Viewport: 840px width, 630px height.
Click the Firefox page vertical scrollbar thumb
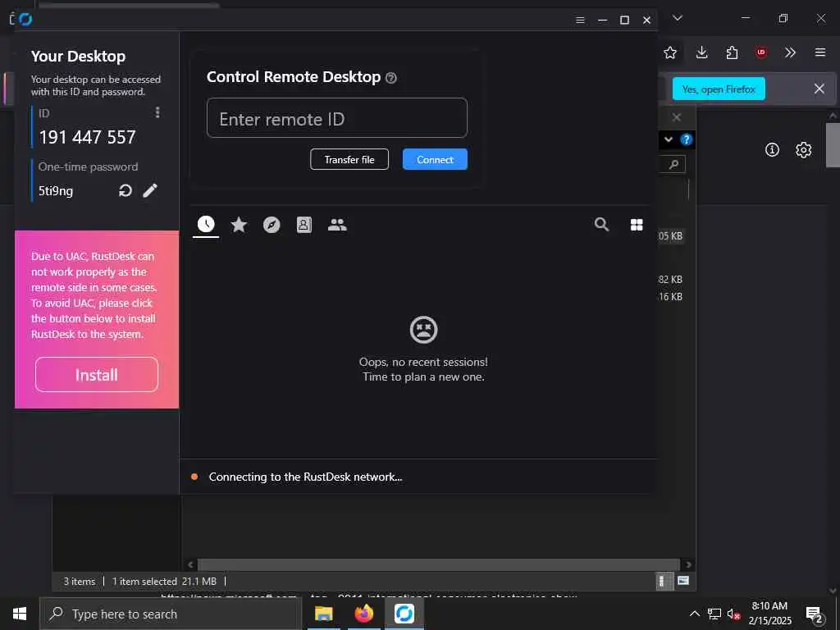(833, 145)
